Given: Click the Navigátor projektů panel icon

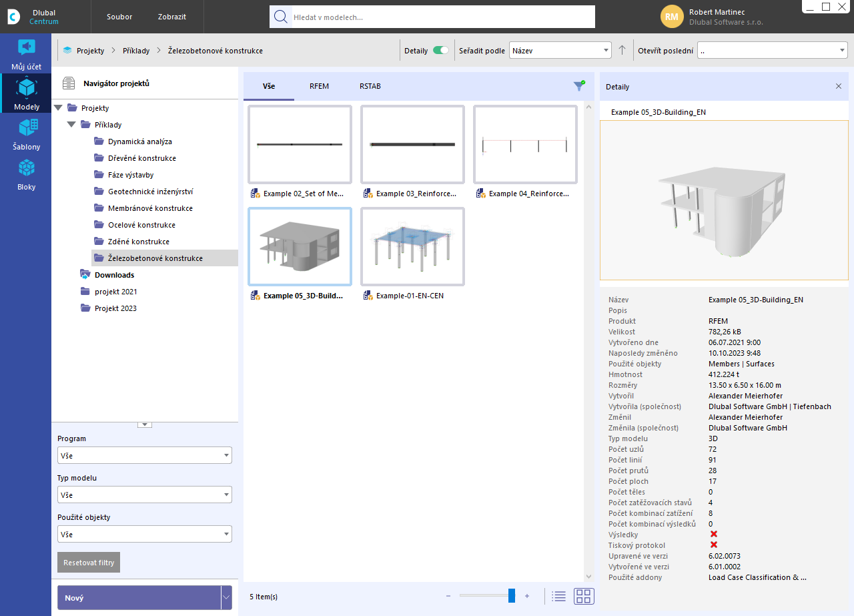Looking at the screenshot, I should pos(69,83).
